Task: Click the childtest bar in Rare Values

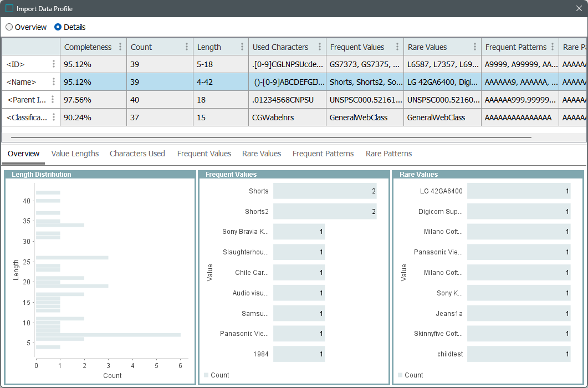Action: click(519, 354)
